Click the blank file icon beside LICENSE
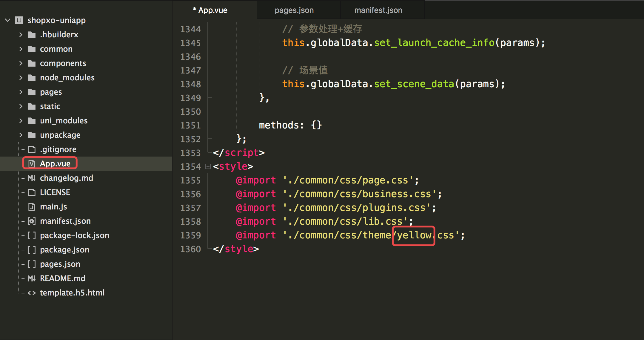The height and width of the screenshot is (340, 644). 32,192
